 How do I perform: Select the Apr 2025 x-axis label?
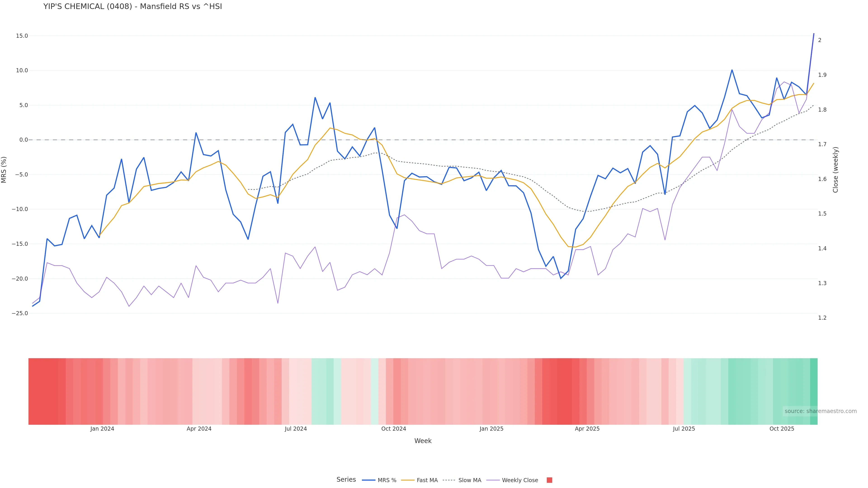click(x=587, y=429)
